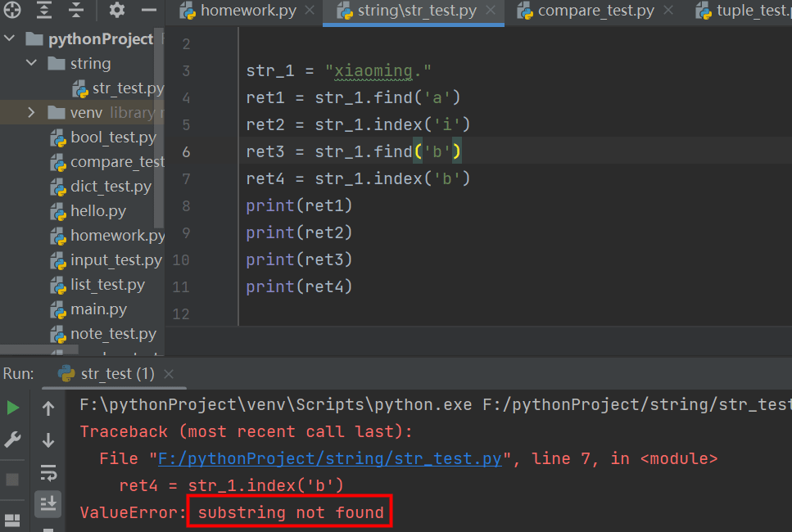Jump down the stack trace with down arrow

[x=48, y=440]
